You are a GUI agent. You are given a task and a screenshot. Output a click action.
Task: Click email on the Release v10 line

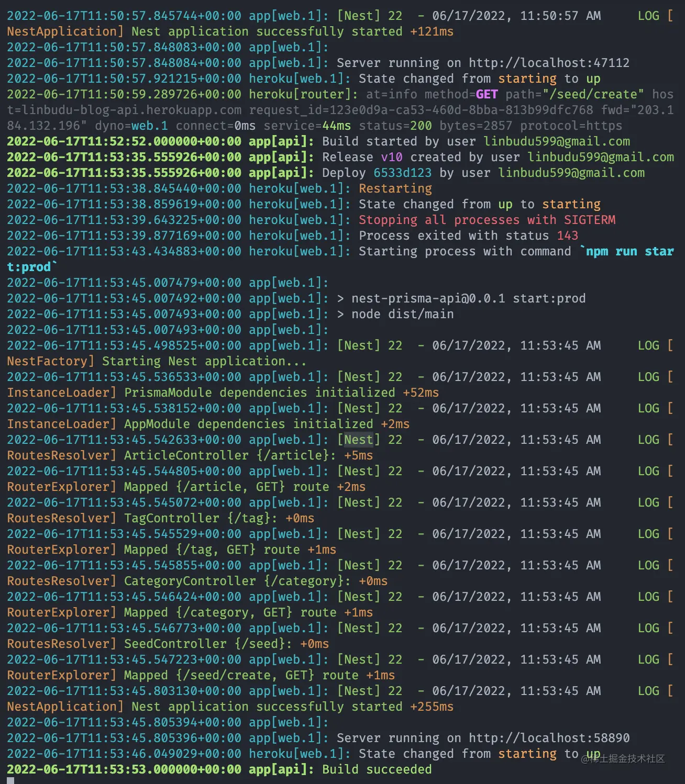[x=601, y=157]
